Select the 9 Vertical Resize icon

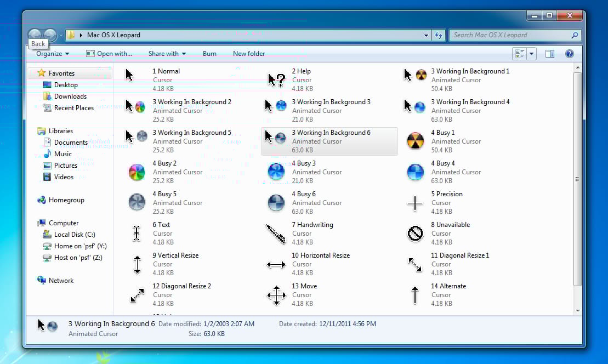(x=137, y=265)
